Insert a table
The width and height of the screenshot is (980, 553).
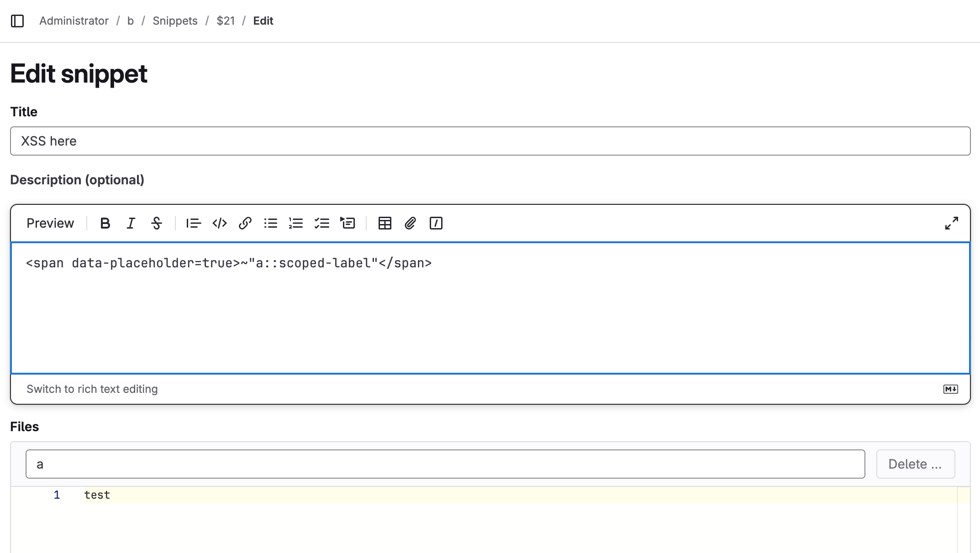(x=385, y=223)
